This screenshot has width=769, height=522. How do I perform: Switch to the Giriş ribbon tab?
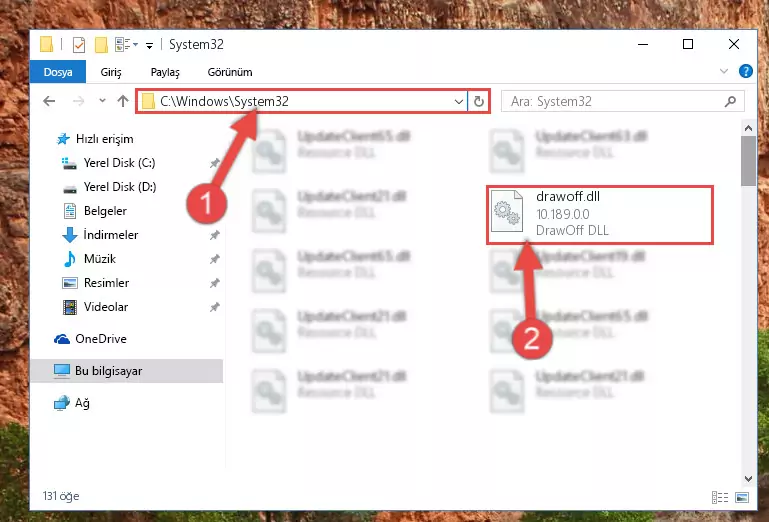pos(111,72)
